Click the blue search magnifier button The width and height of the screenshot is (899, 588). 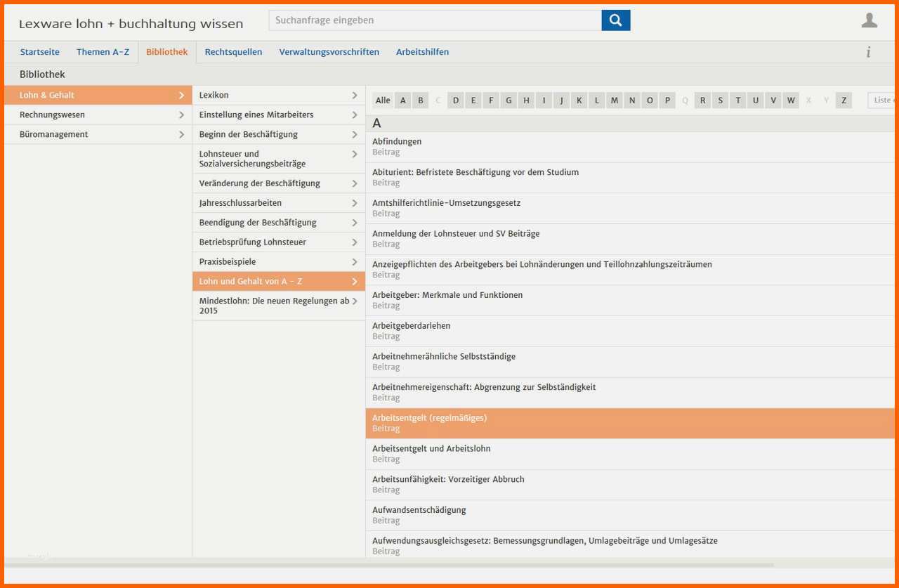pos(616,20)
